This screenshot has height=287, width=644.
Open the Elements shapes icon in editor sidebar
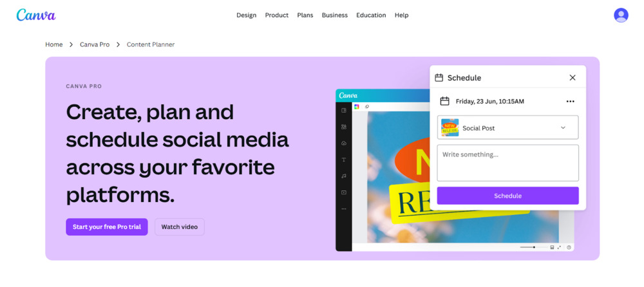344,127
